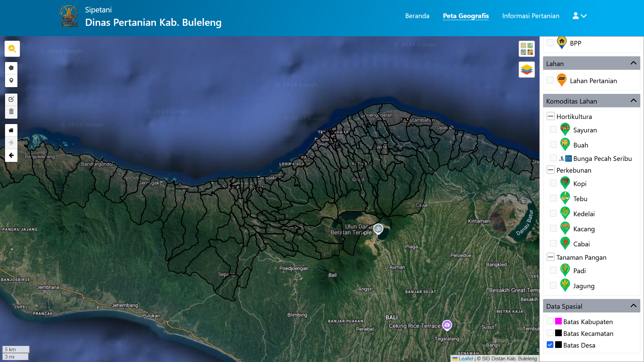Collapse the Hortikultura tree group
Screen dimensions: 644x362
[551, 116]
